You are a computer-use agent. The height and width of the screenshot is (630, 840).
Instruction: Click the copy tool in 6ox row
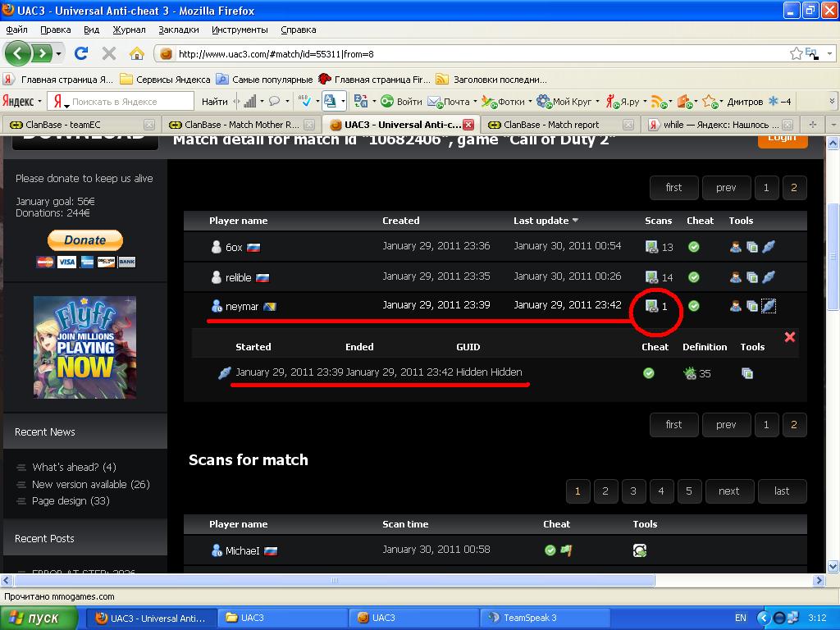[x=752, y=247]
